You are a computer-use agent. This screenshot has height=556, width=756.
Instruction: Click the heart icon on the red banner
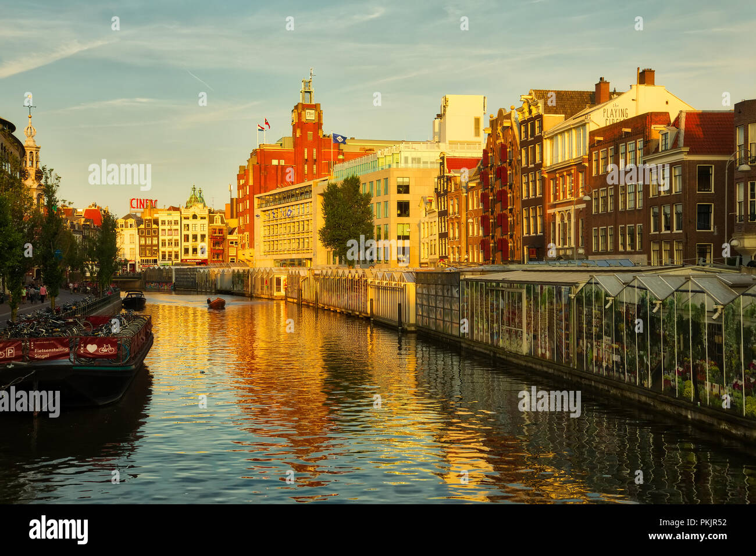[x=91, y=349]
